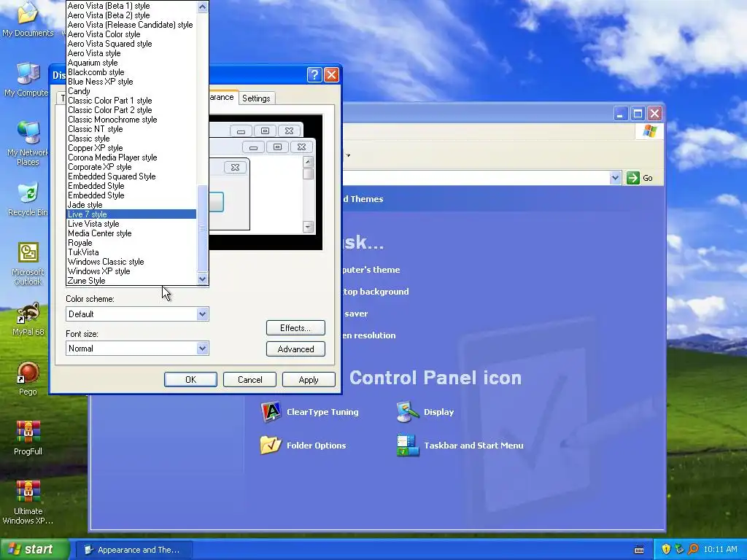This screenshot has width=747, height=560.
Task: Click the keyboard icon in the taskbar
Action: (639, 550)
